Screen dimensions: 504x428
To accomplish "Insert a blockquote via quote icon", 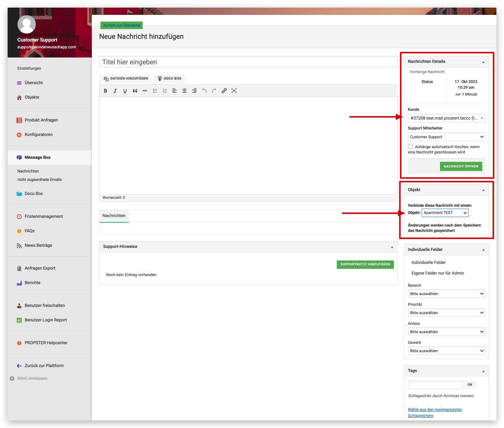I will point(135,91).
